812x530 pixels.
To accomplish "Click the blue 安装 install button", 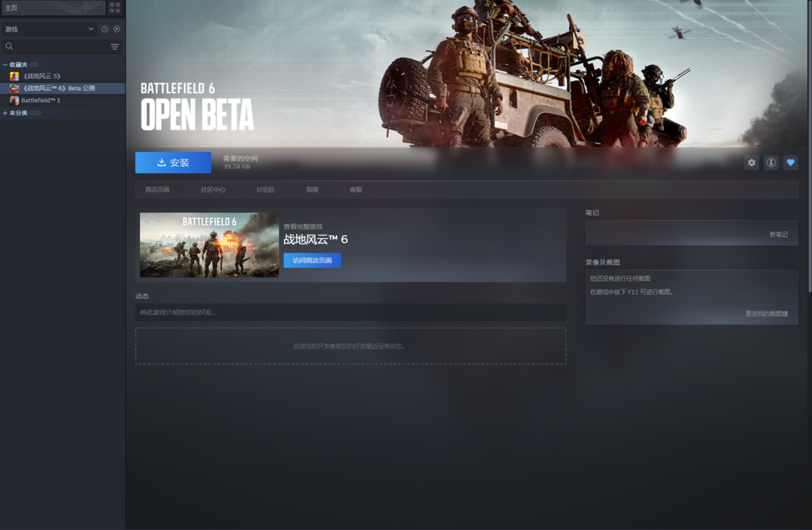I will click(x=173, y=162).
